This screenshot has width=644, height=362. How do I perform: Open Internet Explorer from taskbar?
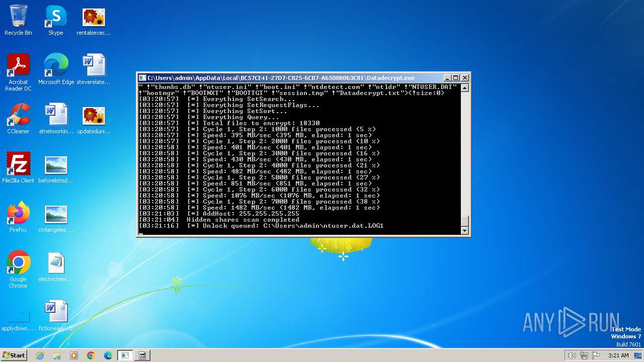pos(40,355)
